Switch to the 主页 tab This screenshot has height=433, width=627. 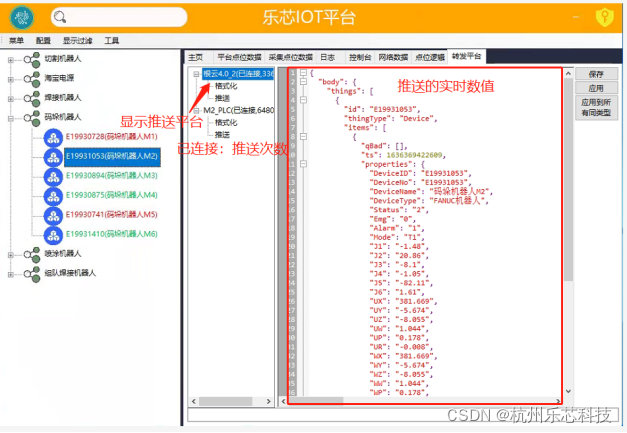(196, 57)
